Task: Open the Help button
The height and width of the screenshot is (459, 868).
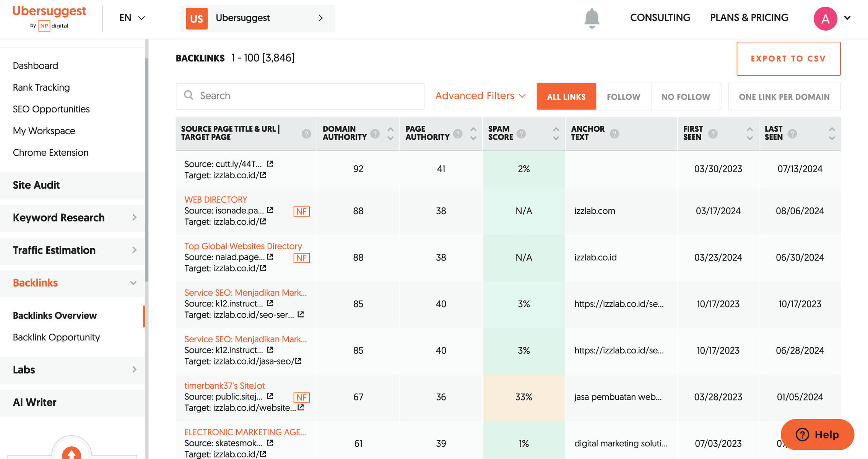Action: click(817, 435)
